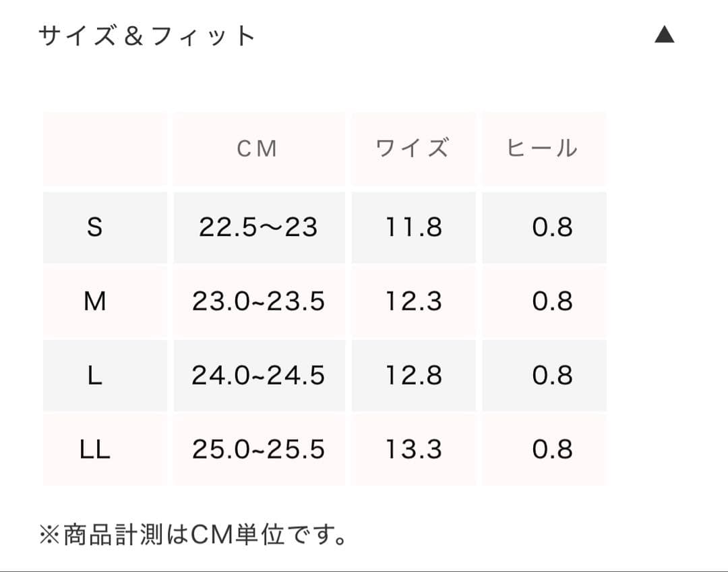Click the ヒール column header
The width and height of the screenshot is (728, 572).
(543, 148)
